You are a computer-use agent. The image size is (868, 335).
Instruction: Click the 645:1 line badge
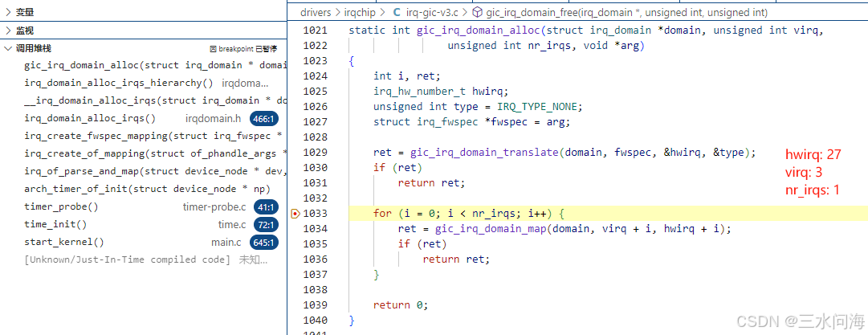(265, 243)
